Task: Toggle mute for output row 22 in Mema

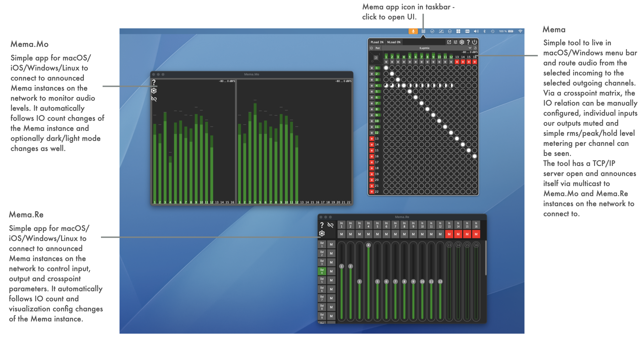Action: click(x=372, y=192)
